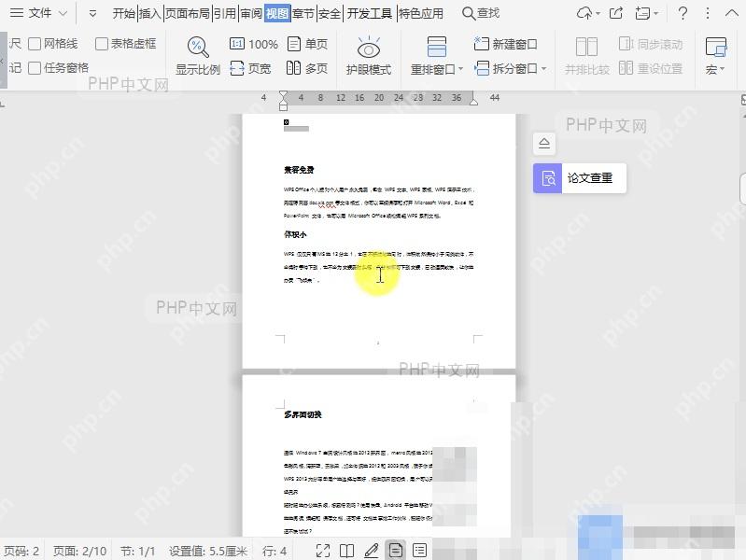Image resolution: width=746 pixels, height=560 pixels.
Task: Click the 多界面切换 heading on page two
Action: click(x=303, y=414)
